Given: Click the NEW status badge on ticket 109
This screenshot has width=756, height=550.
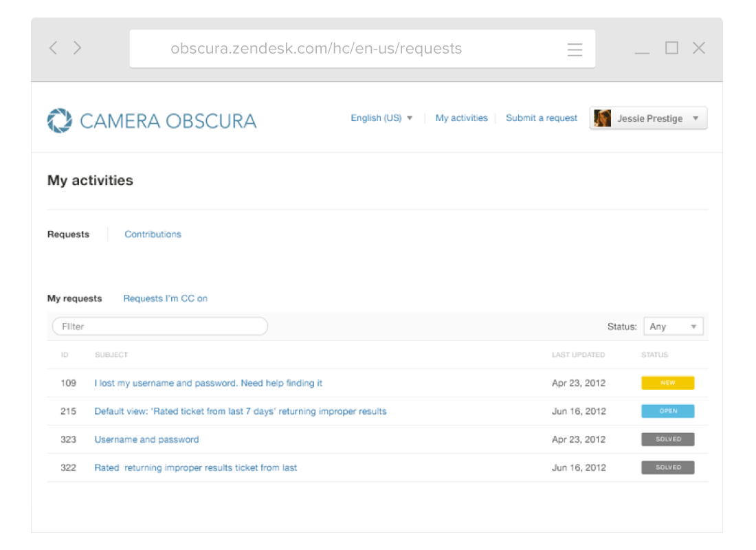Looking at the screenshot, I should click(x=667, y=383).
